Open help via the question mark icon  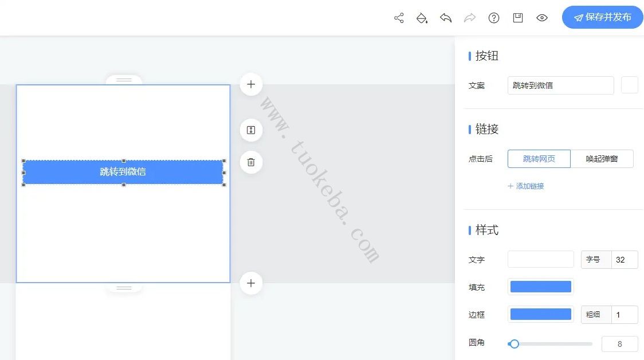(494, 18)
